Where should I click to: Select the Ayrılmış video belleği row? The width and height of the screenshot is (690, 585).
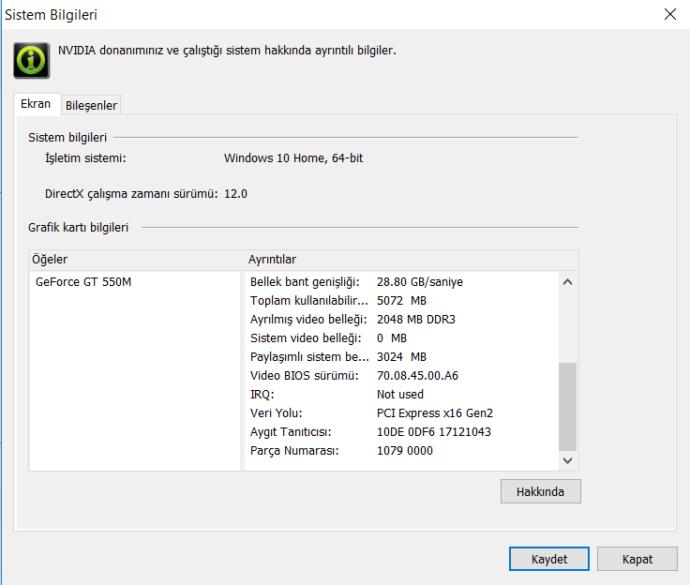click(401, 319)
